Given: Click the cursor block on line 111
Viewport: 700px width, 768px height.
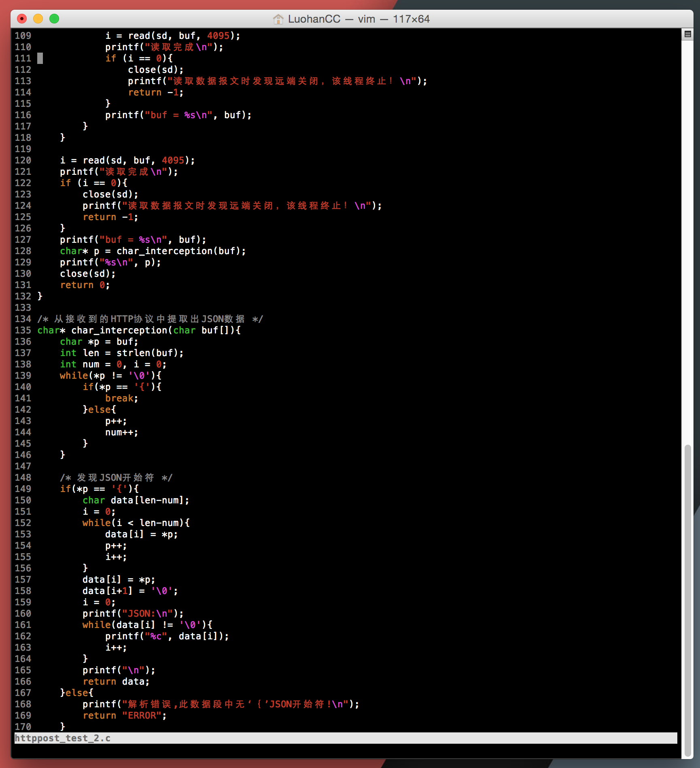Looking at the screenshot, I should [x=40, y=58].
